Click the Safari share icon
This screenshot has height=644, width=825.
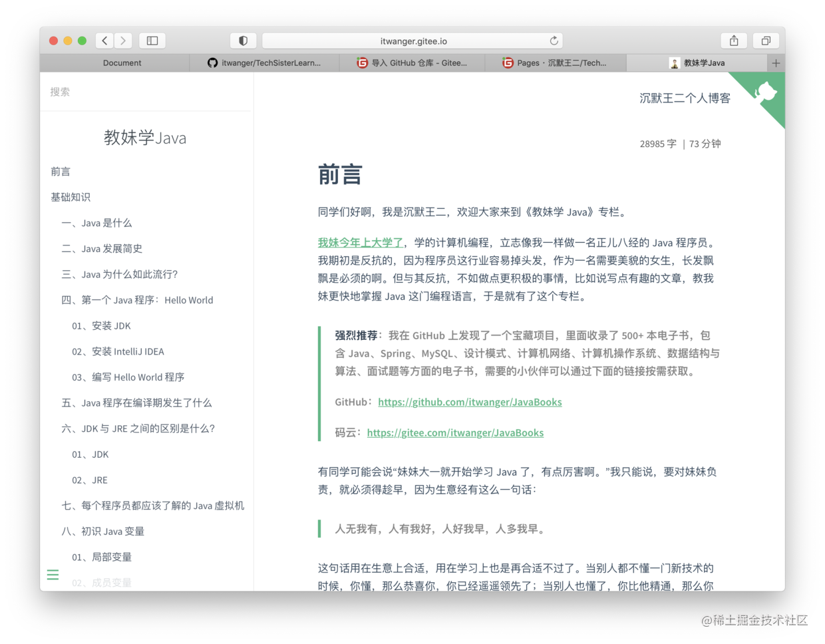(733, 41)
